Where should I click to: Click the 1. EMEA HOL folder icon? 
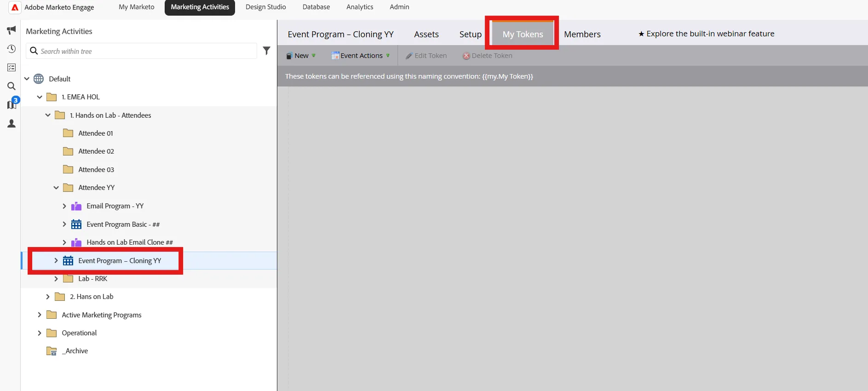[x=52, y=97]
